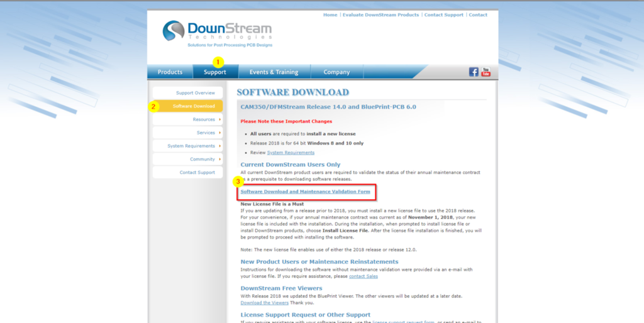Open the Support navigation tab
The height and width of the screenshot is (323, 644).
click(215, 72)
